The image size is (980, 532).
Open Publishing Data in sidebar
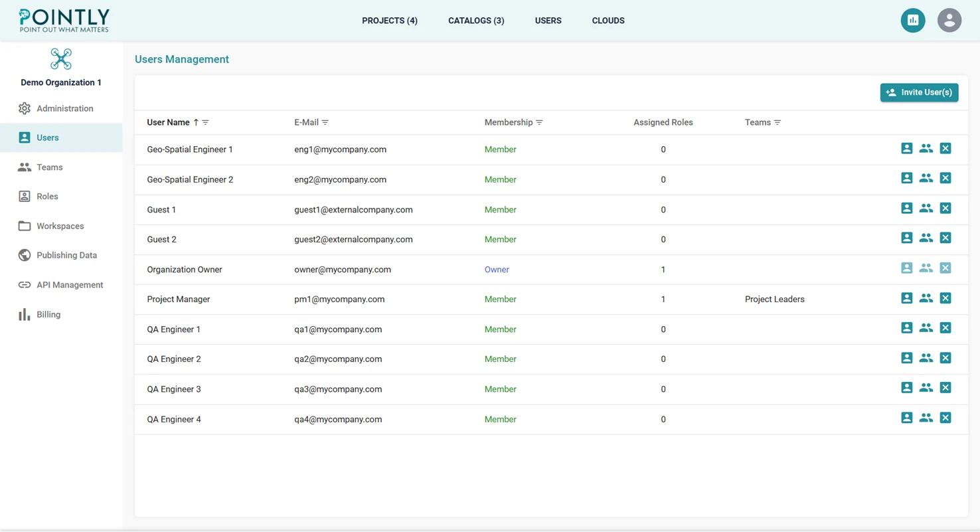[x=61, y=255]
